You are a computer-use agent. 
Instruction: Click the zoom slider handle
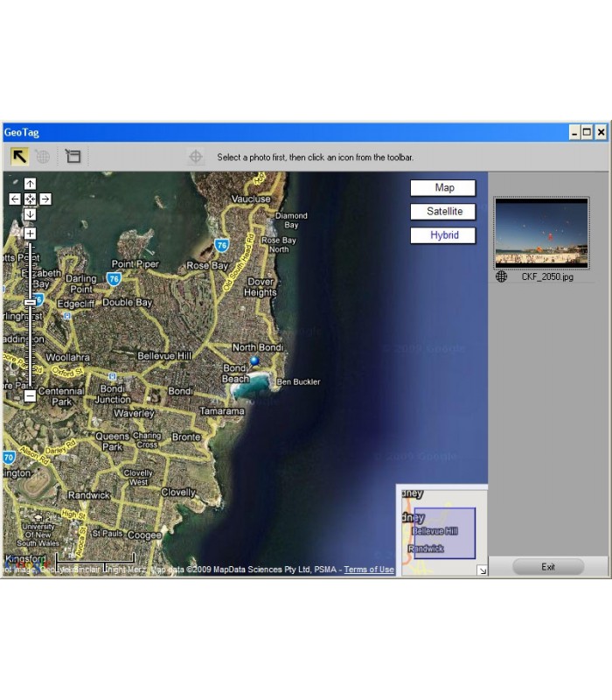[x=30, y=302]
